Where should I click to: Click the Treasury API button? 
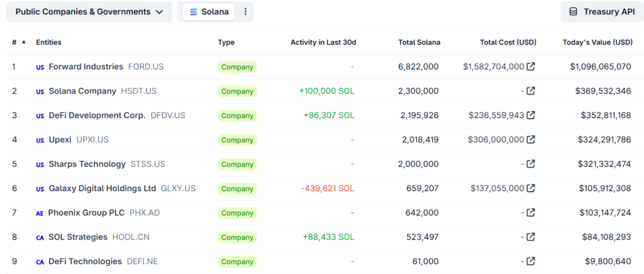pyautogui.click(x=602, y=12)
